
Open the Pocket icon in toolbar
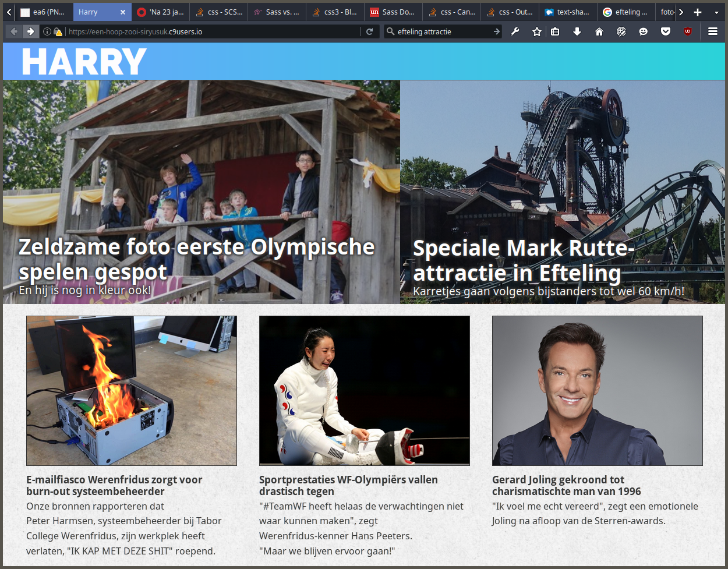(666, 31)
